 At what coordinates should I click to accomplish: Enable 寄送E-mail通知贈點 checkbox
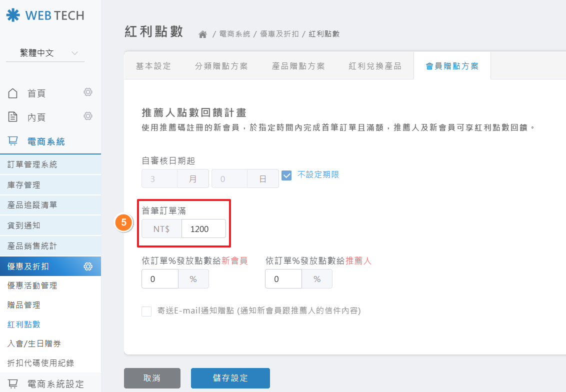point(146,311)
